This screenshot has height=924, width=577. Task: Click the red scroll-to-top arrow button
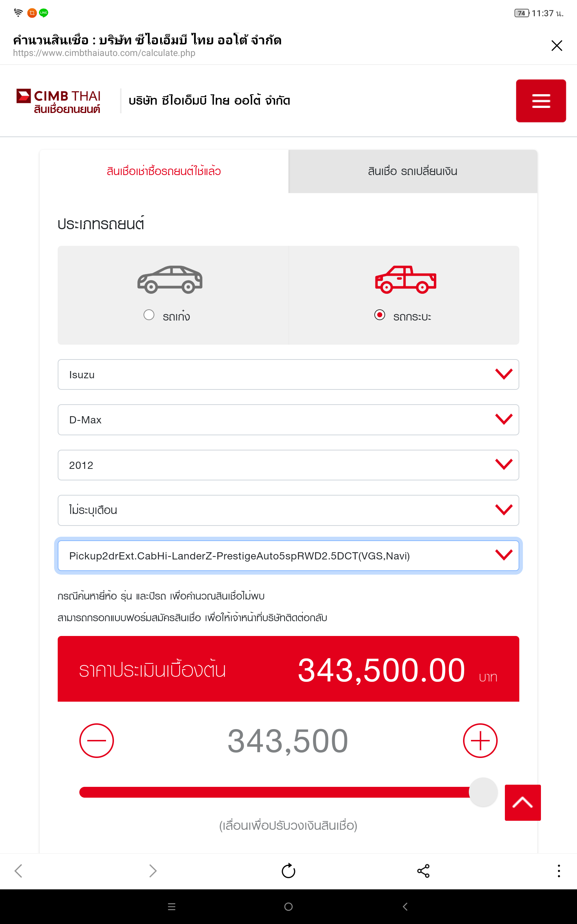coord(523,802)
